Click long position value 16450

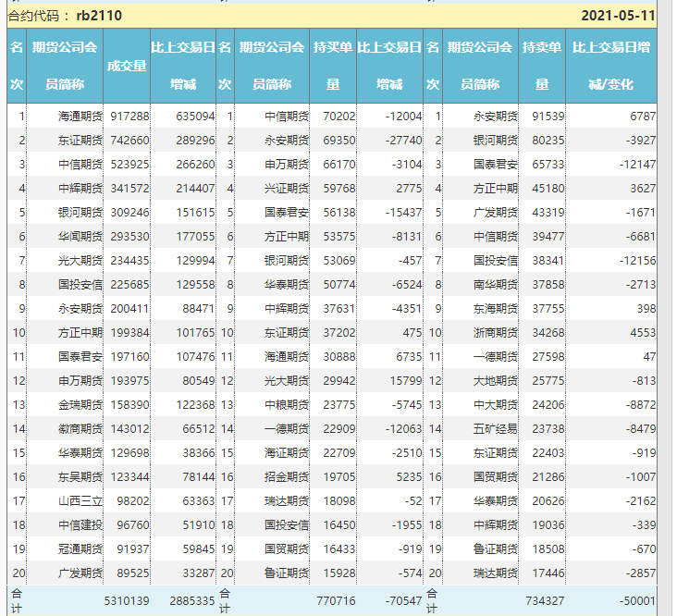(x=339, y=525)
